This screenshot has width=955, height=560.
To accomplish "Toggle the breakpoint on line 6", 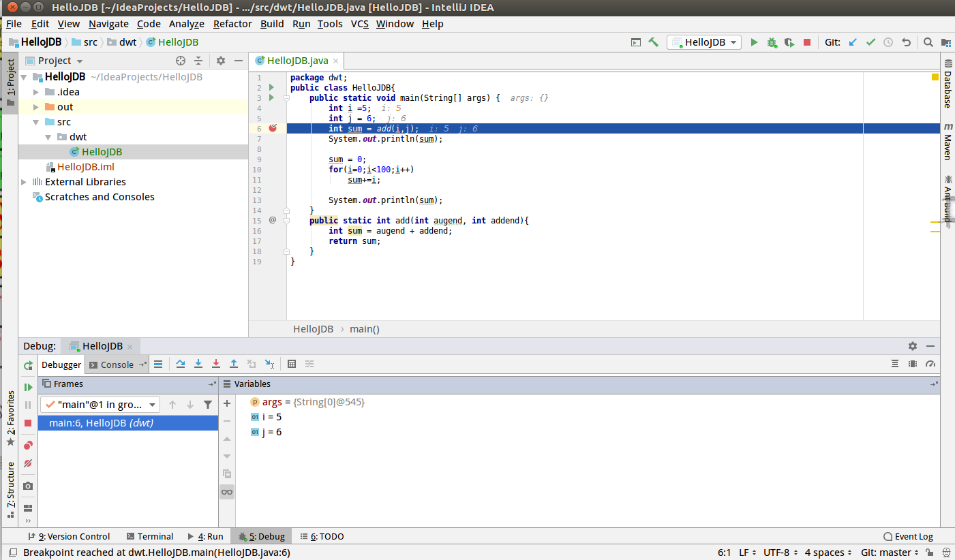I will pyautogui.click(x=273, y=128).
